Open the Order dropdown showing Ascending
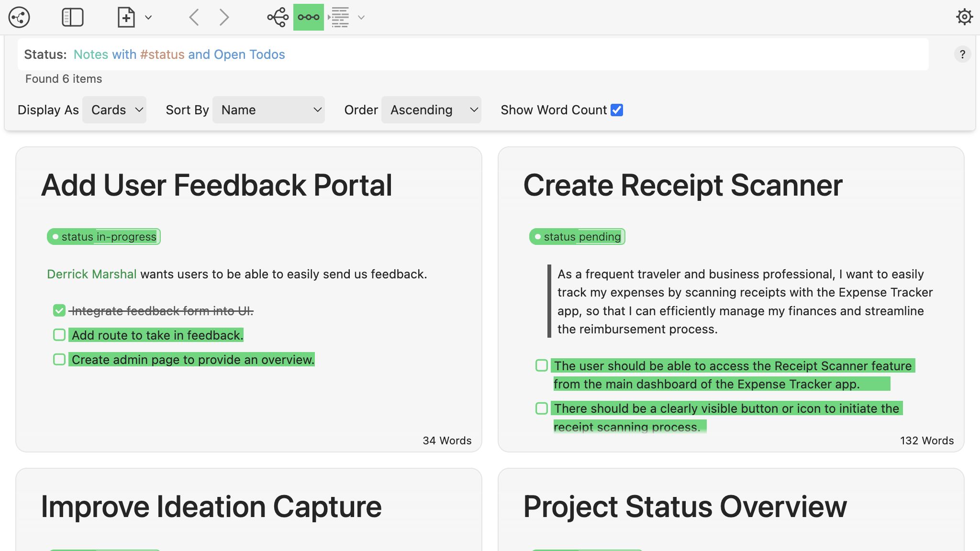Viewport: 980px width, 551px height. (430, 110)
